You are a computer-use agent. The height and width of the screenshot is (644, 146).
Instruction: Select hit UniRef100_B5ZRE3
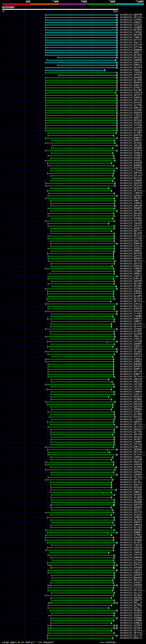pyautogui.click(x=131, y=208)
